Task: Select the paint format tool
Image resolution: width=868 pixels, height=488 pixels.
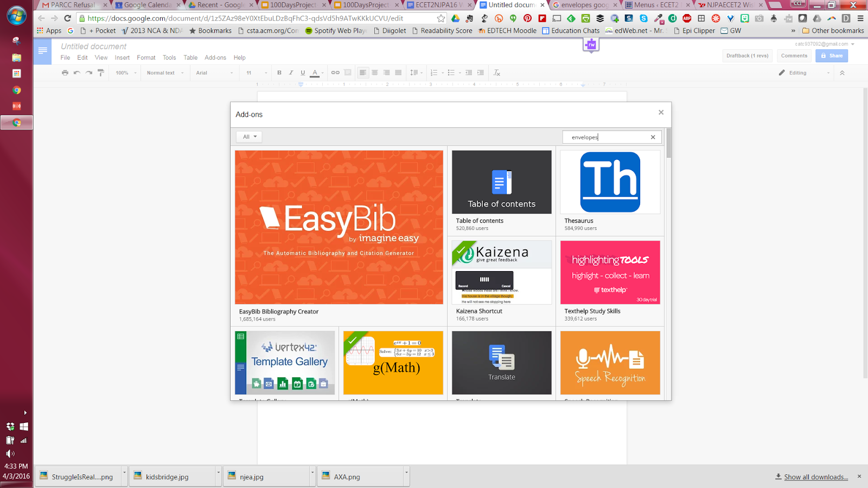Action: pyautogui.click(x=101, y=73)
